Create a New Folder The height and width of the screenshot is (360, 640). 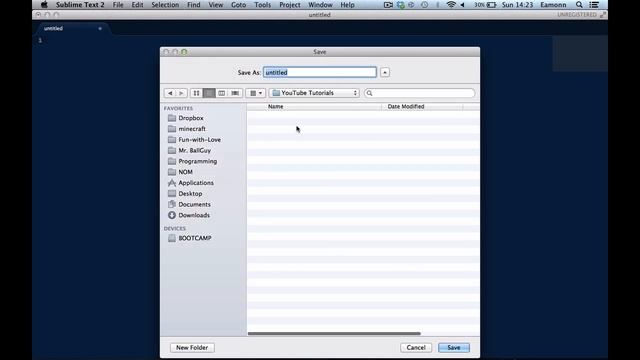tap(192, 347)
